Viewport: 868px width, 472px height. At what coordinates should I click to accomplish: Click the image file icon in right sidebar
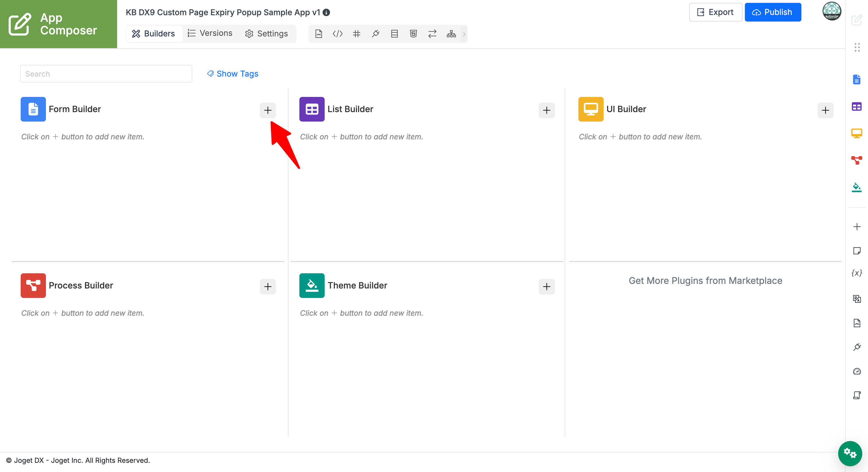click(x=857, y=323)
